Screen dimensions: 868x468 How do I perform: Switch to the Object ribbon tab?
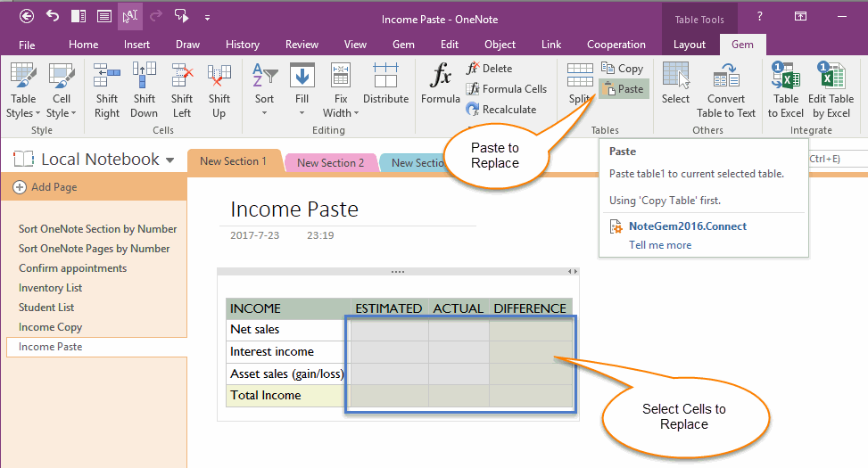pos(500,45)
